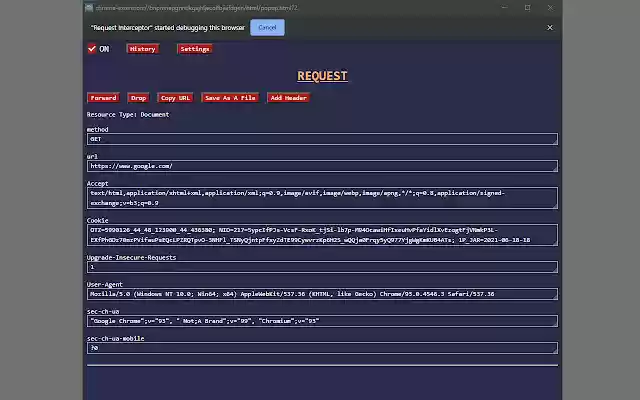Click the Accept label
Viewport: 640px width, 400px height.
click(x=98, y=184)
